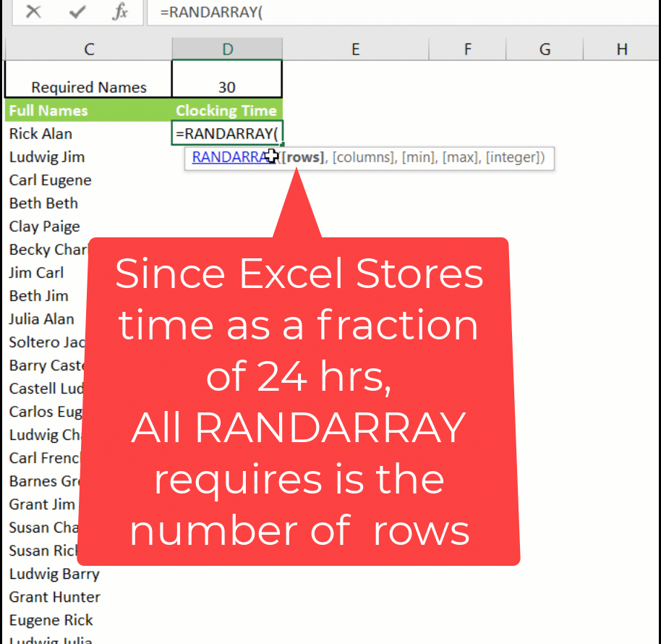Select the column E header
The height and width of the screenshot is (644, 661).
click(355, 48)
